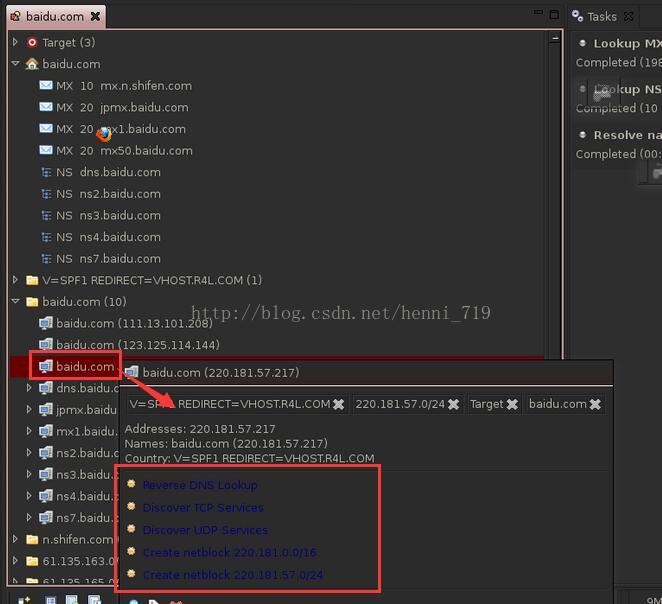Click the Names: baidu.com (220.181.57.217) text
The height and width of the screenshot is (604, 662).
pos(226,443)
